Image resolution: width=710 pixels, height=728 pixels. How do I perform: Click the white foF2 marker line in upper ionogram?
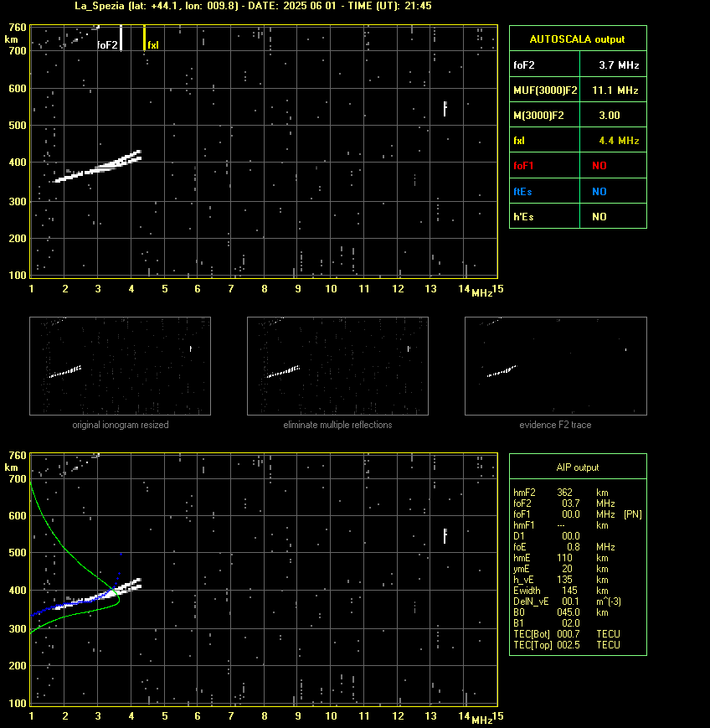click(x=121, y=38)
